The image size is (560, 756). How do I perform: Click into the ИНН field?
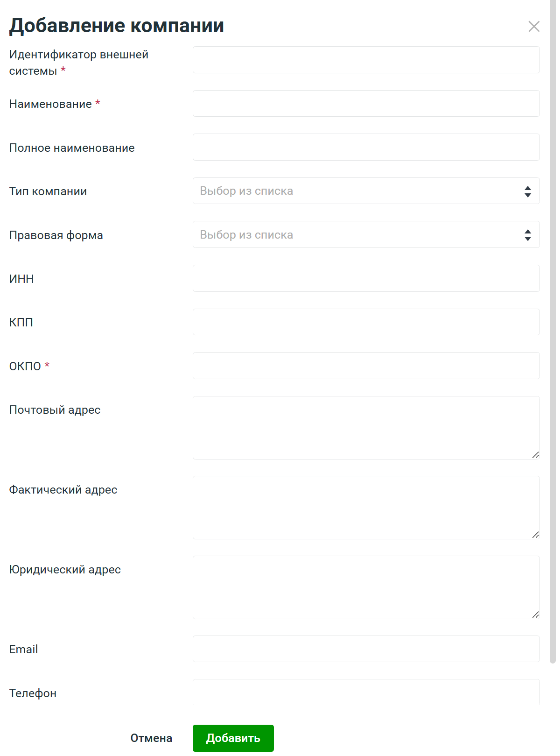pos(366,279)
